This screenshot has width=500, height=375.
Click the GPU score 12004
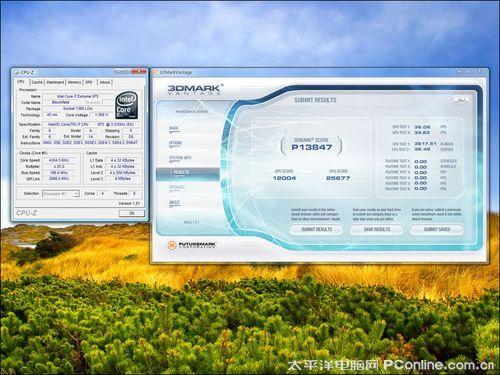284,178
